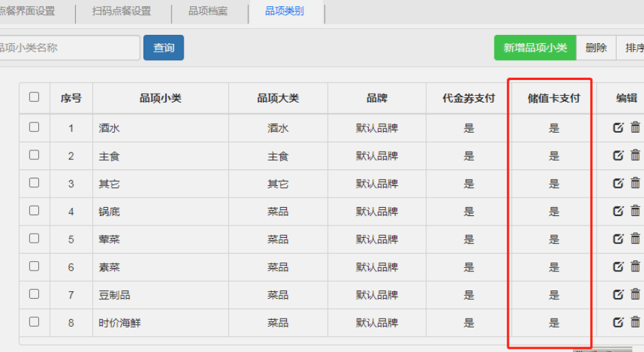Click the green 新增品项小类 button
This screenshot has width=644, height=352.
[535, 48]
